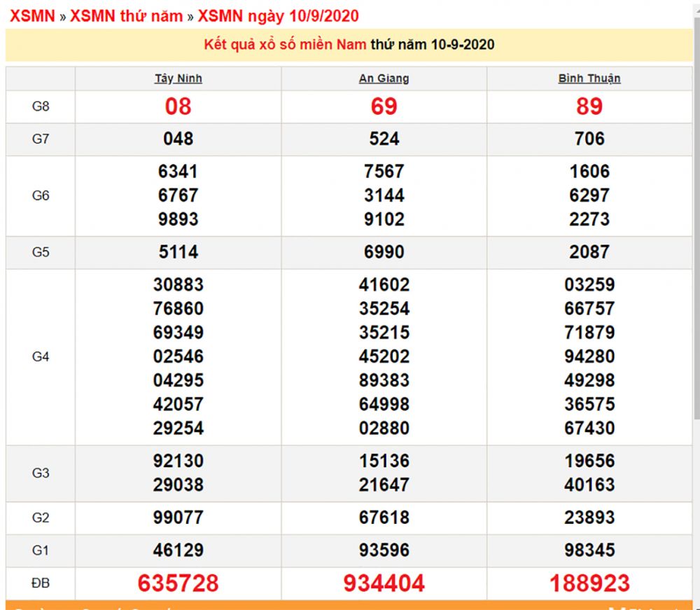The height and width of the screenshot is (610, 700).
Task: Select G4 value 41602
Action: click(384, 285)
